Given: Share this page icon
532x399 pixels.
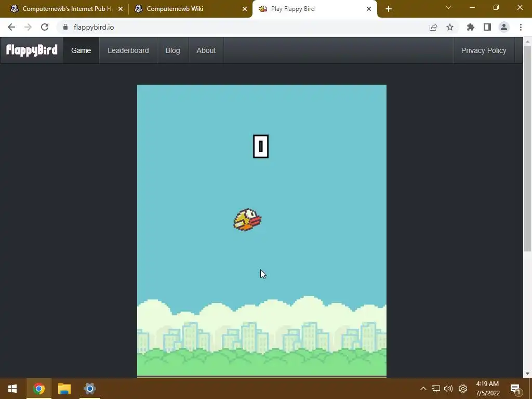Looking at the screenshot, I should 433,28.
